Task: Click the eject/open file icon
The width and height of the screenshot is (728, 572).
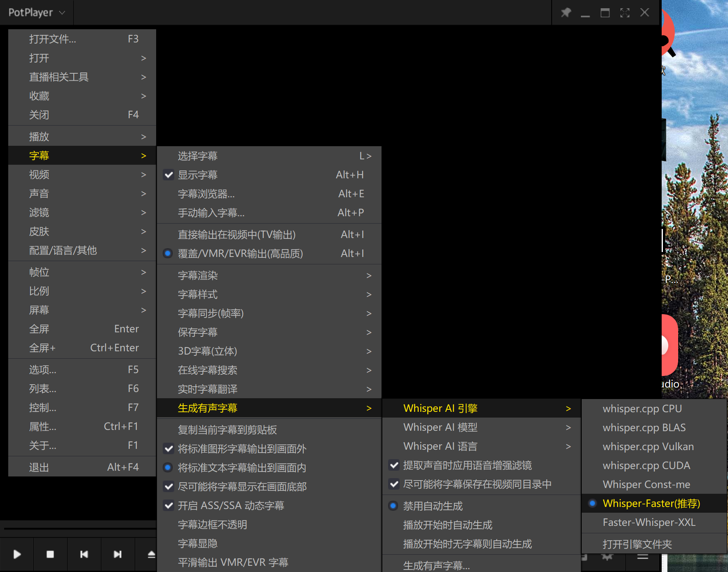Action: click(x=151, y=554)
